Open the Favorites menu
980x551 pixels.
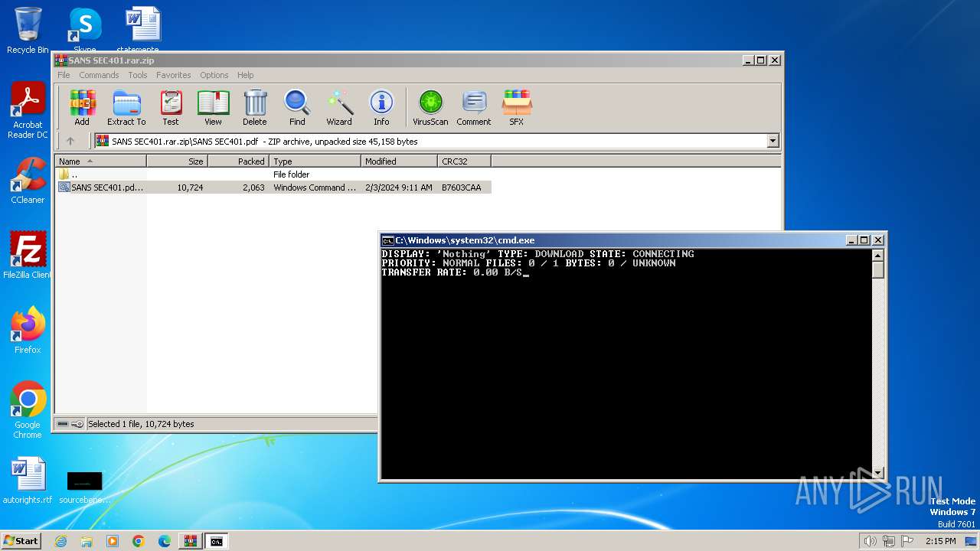[x=174, y=75]
